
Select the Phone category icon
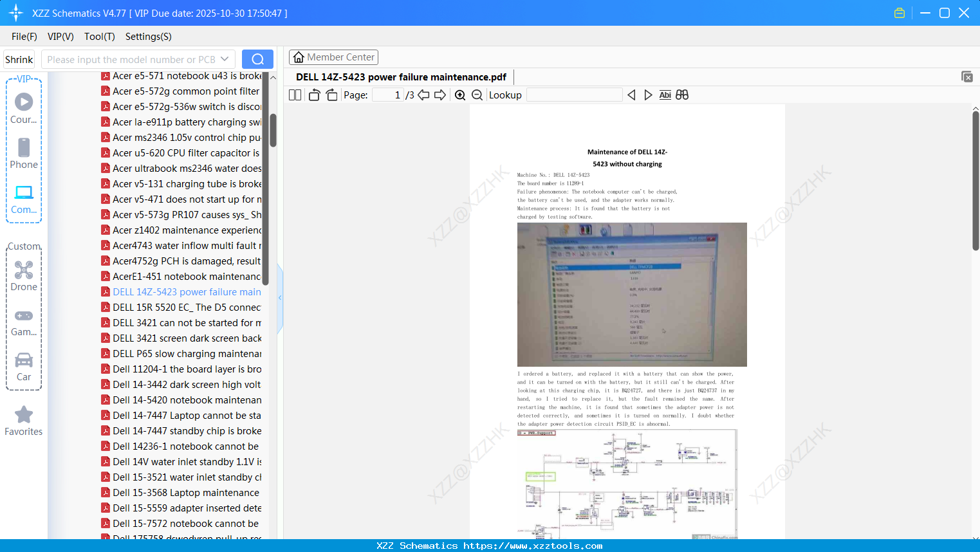(24, 153)
